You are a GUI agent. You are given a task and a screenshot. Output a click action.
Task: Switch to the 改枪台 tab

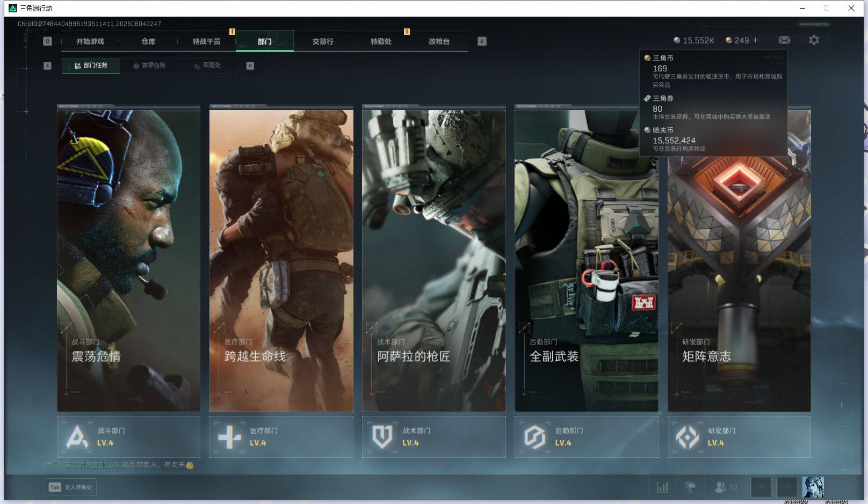(439, 41)
